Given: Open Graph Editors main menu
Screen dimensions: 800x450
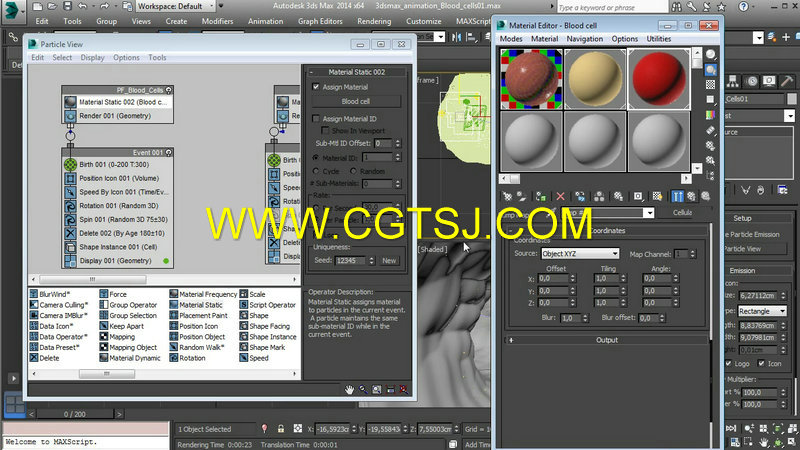Looking at the screenshot, I should 320,21.
